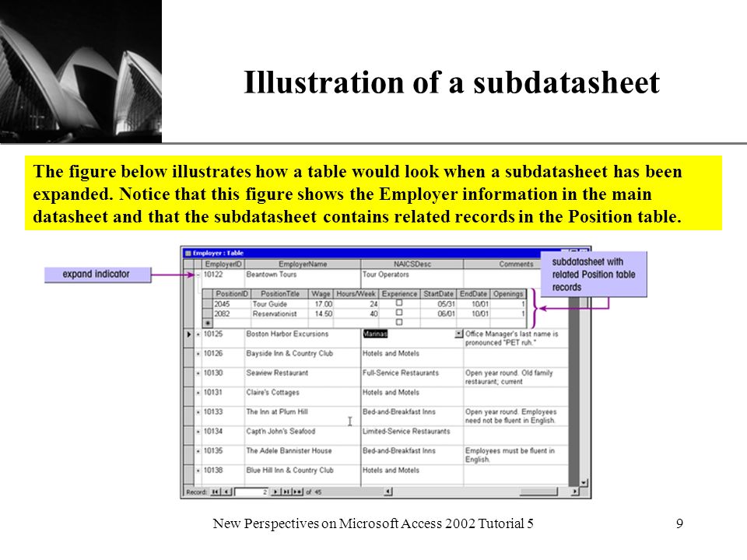Select the PositionTitle column header
The image size is (747, 560).
coord(279,294)
